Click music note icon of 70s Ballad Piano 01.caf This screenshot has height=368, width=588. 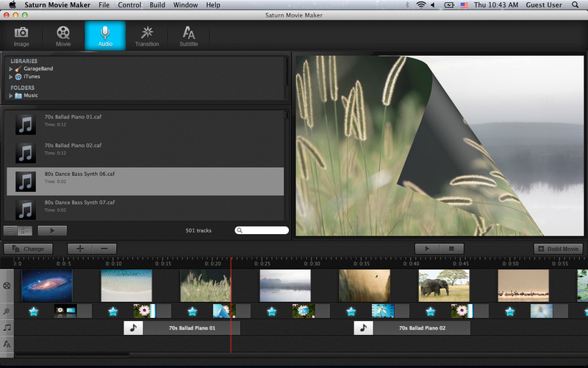pyautogui.click(x=26, y=124)
